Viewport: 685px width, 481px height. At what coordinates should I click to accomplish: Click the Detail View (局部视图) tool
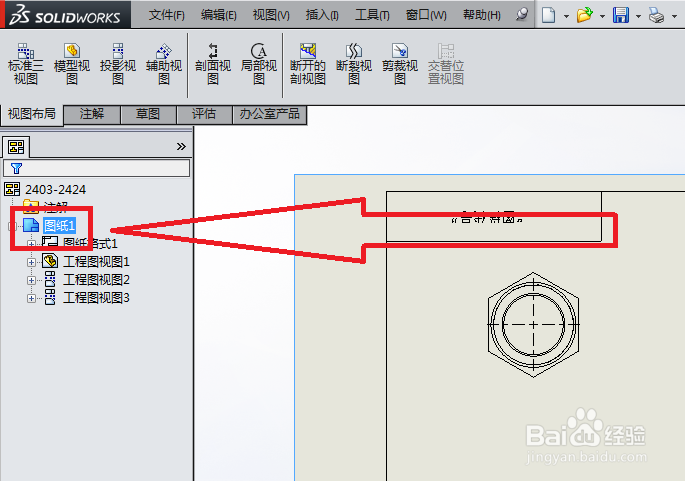point(259,64)
